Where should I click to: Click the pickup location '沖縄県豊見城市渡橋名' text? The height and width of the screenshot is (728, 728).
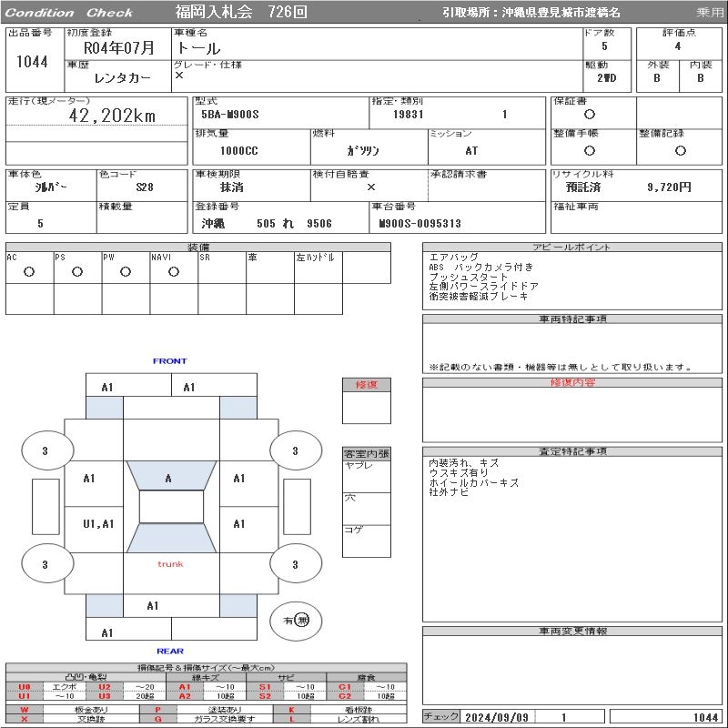(x=561, y=13)
